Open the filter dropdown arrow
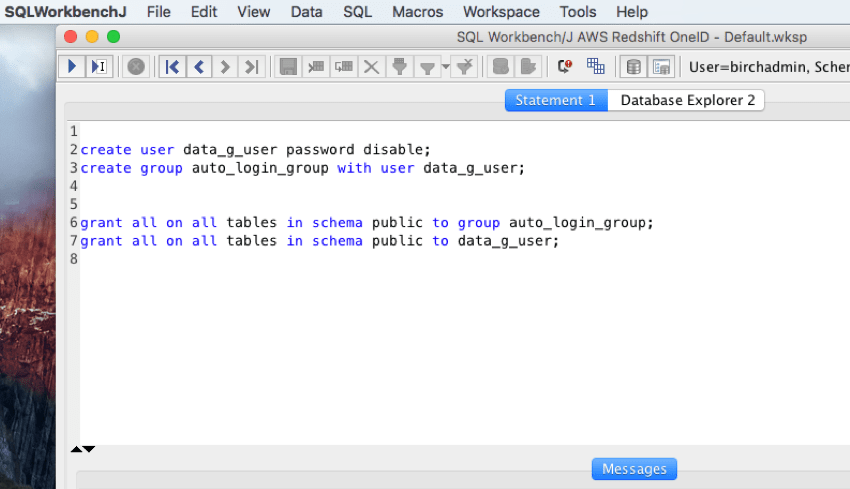Screen dimensions: 850x489 pos(446,67)
